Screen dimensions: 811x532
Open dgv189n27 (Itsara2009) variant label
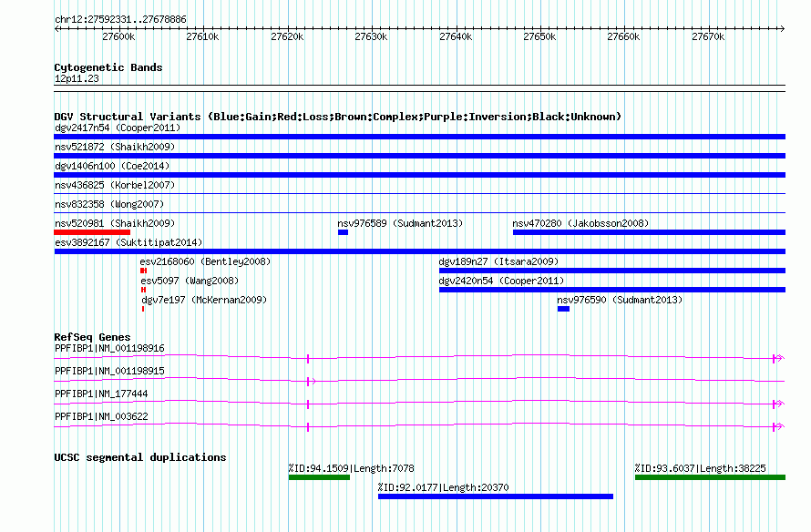coord(498,261)
